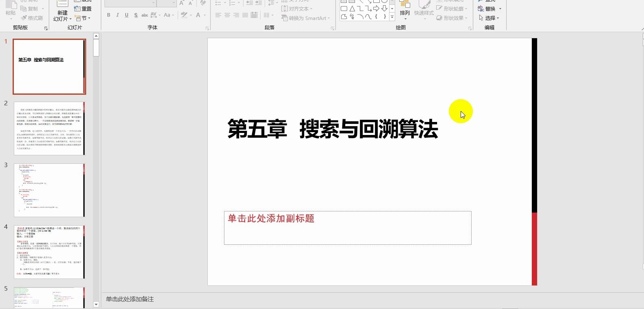
Task: Click slide title 第五章 搜索与回溯算法
Action: coord(333,129)
